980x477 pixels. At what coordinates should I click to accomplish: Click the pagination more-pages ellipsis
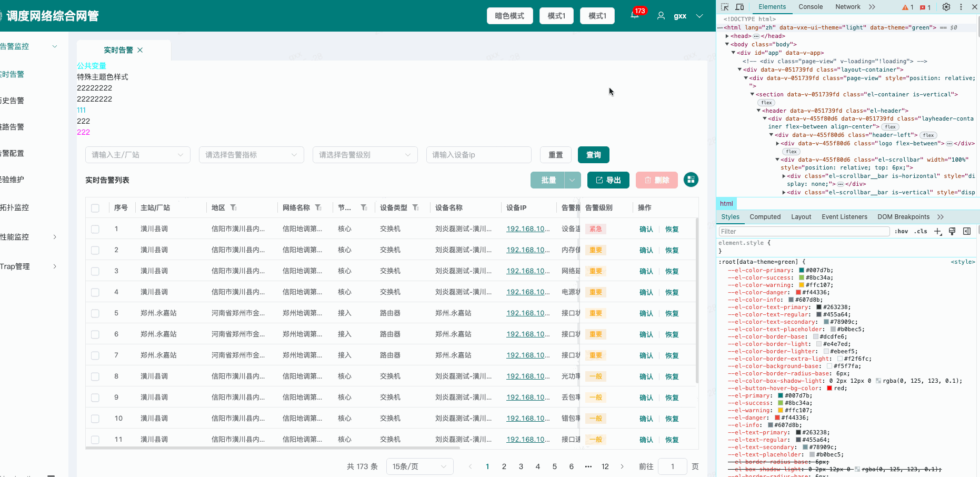click(588, 466)
